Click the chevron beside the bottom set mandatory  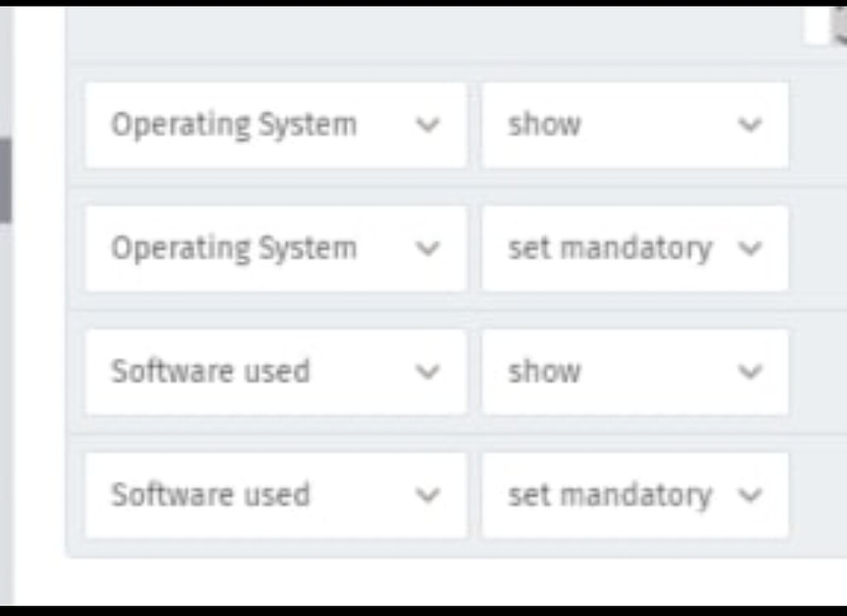click(x=751, y=495)
